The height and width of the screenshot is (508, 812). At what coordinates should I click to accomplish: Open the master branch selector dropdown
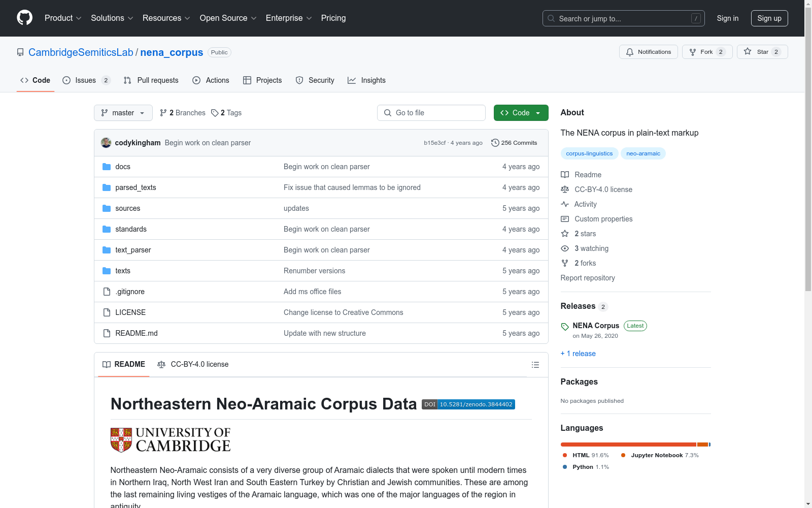pyautogui.click(x=123, y=113)
